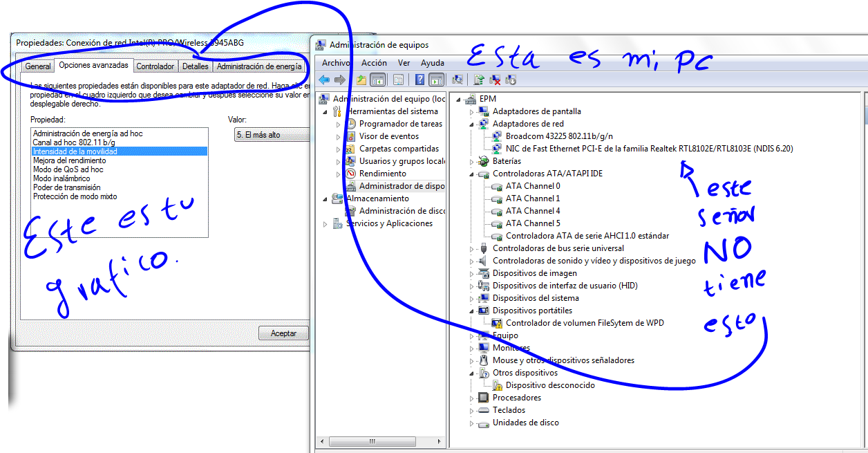Expand the Procesadores device category
Viewport: 868px width, 453px height.
pyautogui.click(x=472, y=398)
